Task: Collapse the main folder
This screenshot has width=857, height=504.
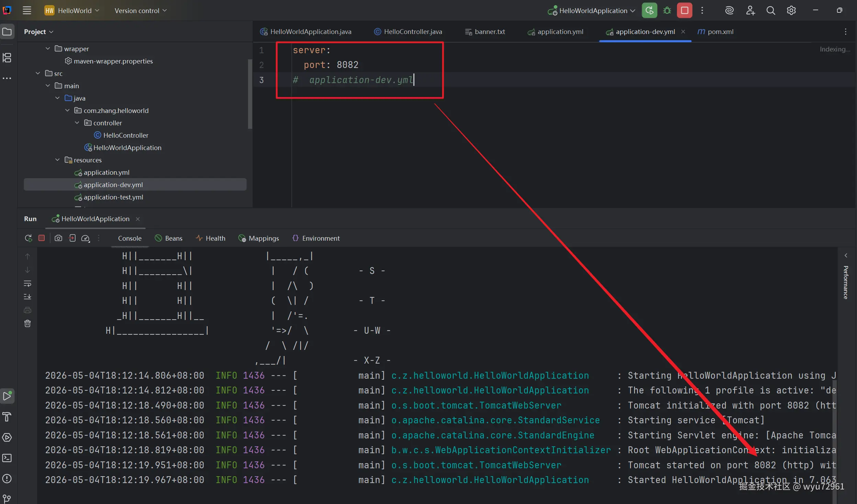Action: [x=48, y=86]
